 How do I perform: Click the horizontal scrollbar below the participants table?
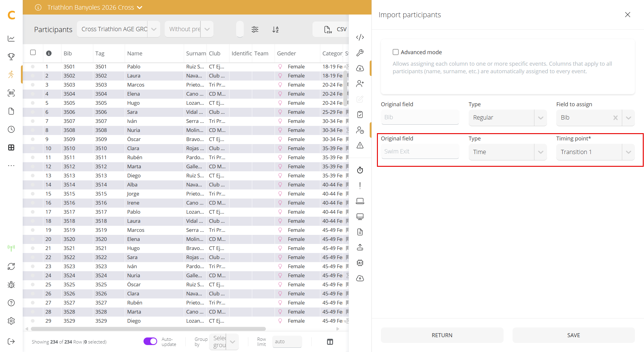click(x=148, y=329)
